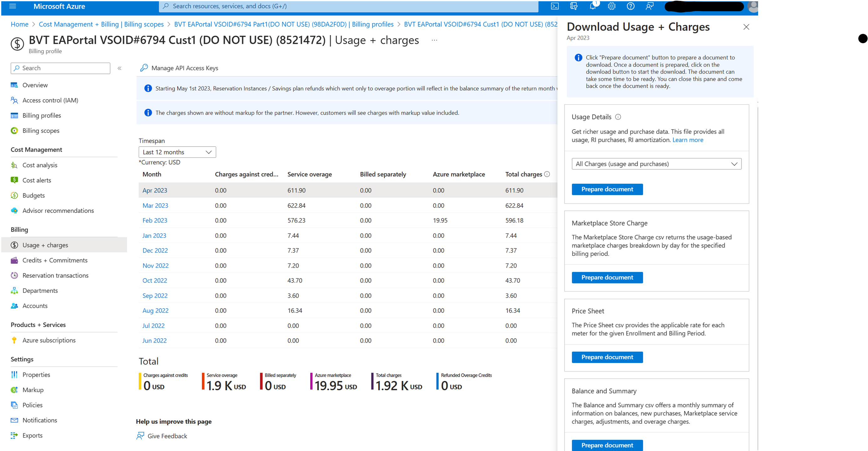868x451 pixels.
Task: Click Cost Management + Billing breadcrumb
Action: (x=101, y=24)
